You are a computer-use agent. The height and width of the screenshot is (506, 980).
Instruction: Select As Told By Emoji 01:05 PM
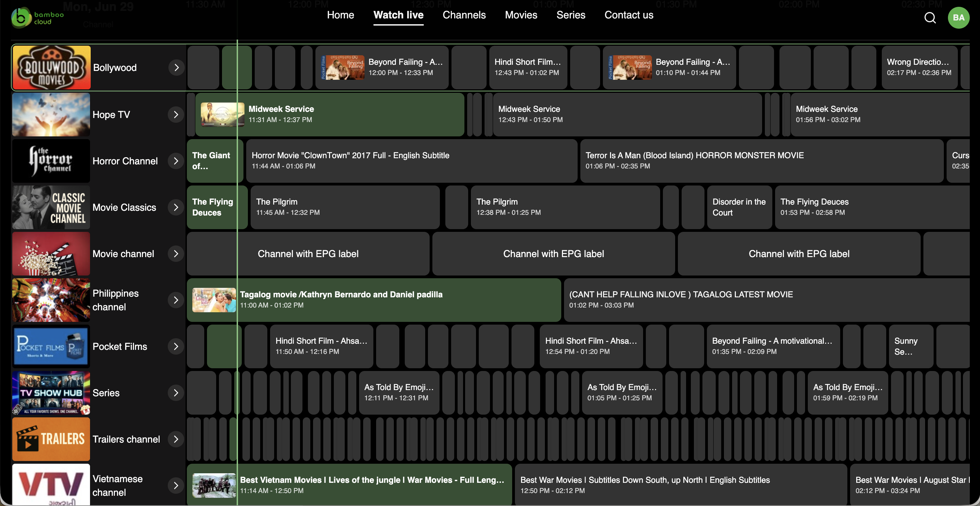pos(622,393)
